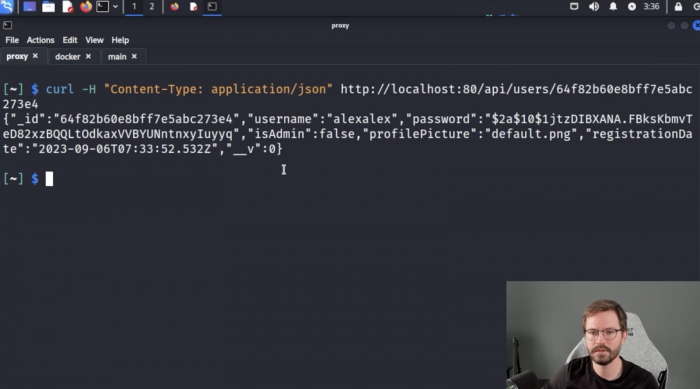Open the Actions menu

tap(40, 40)
